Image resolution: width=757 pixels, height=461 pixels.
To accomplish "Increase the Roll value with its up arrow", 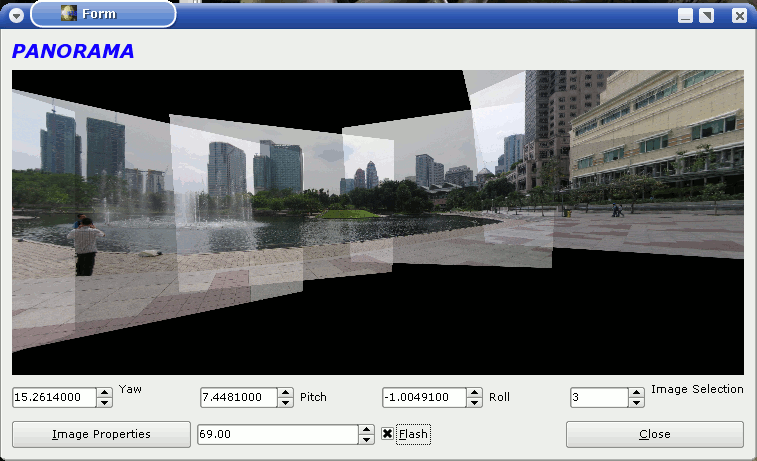I will click(475, 393).
